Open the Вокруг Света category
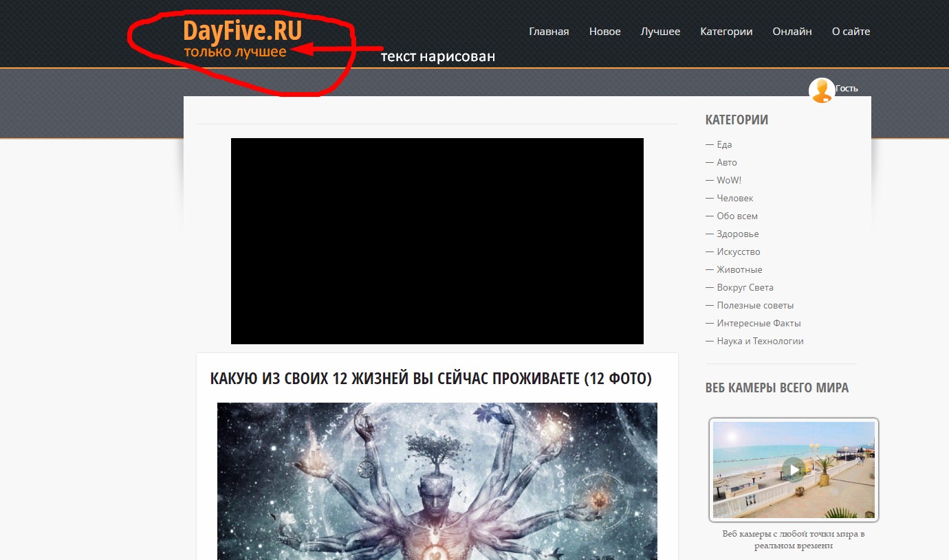The image size is (949, 560). coord(745,287)
